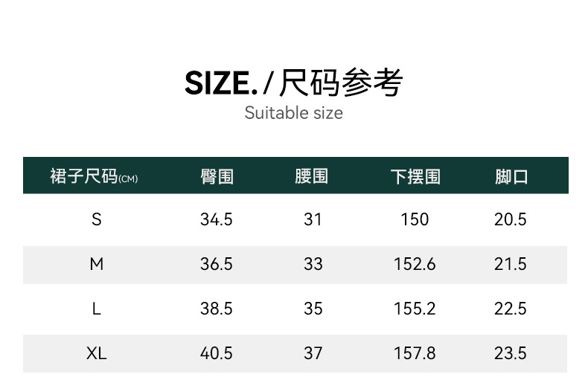
Task: Select the XL size row label
Action: 96,353
